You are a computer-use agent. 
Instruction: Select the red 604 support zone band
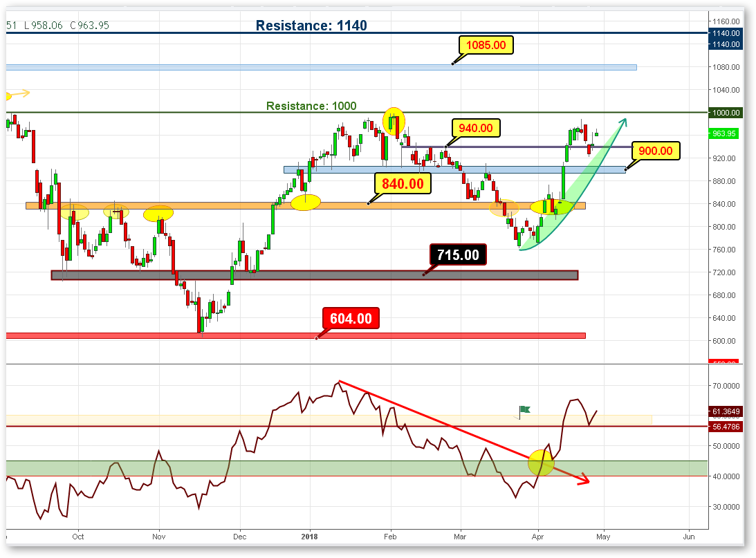coord(295,335)
